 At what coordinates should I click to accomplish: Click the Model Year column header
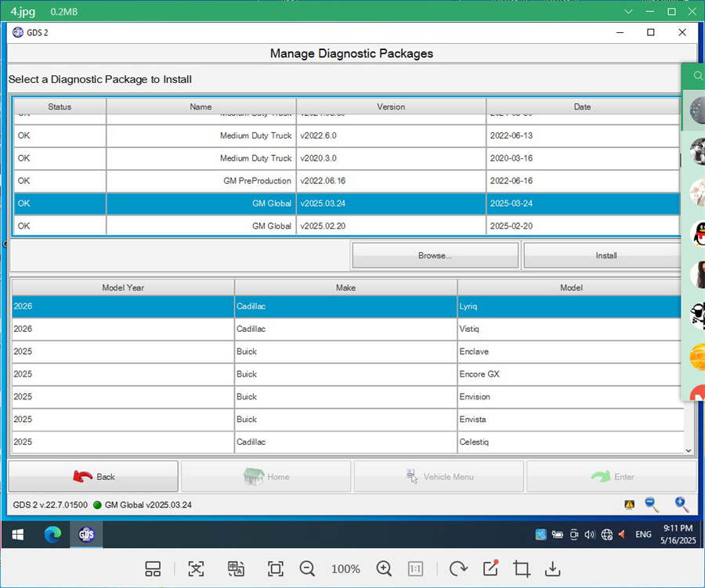[123, 287]
